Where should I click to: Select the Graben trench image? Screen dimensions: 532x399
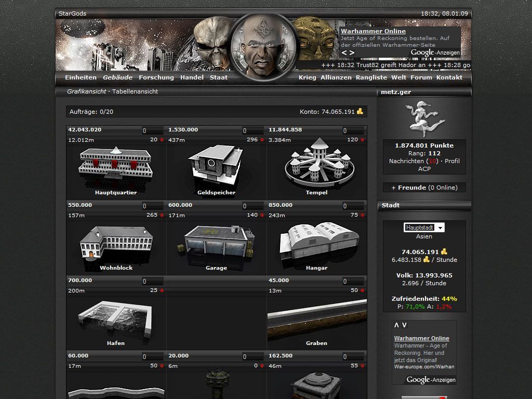317,320
